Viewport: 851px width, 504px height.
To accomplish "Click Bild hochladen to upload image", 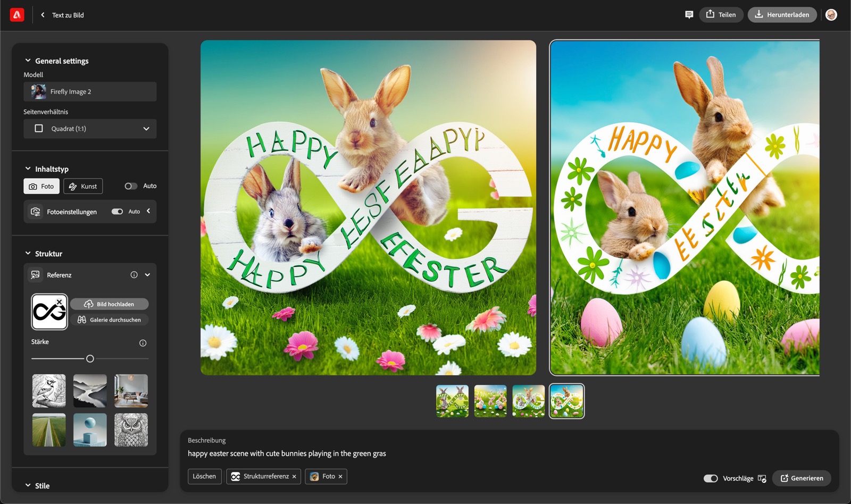I will (x=110, y=304).
